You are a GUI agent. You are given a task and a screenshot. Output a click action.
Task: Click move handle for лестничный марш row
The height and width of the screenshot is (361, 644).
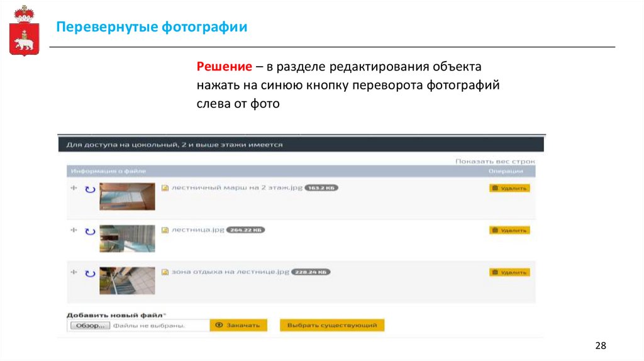pyautogui.click(x=74, y=187)
